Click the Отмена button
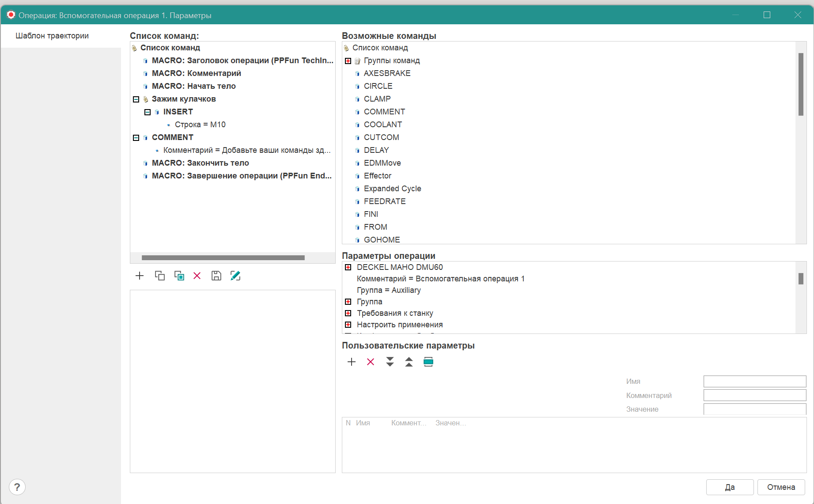 (781, 487)
